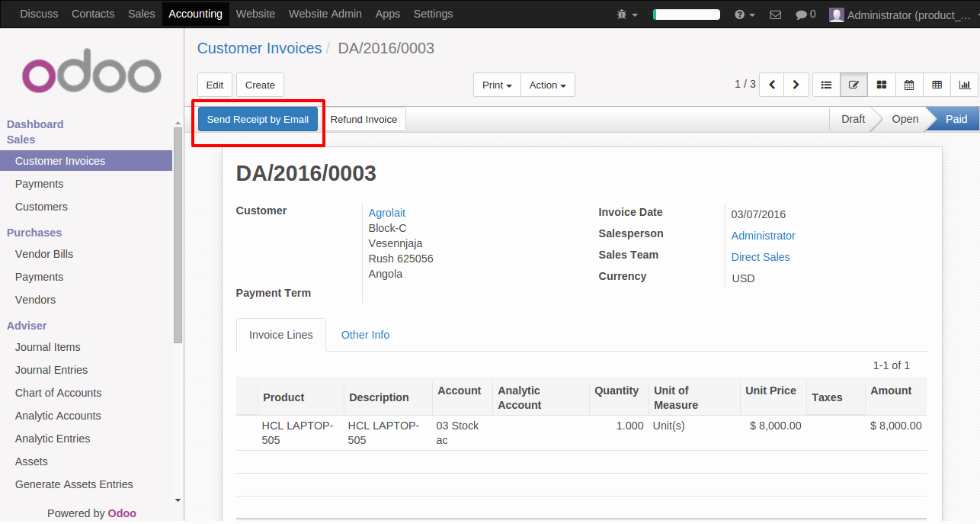Open Journal Entries in sidebar
The image size is (980, 524).
coord(52,370)
